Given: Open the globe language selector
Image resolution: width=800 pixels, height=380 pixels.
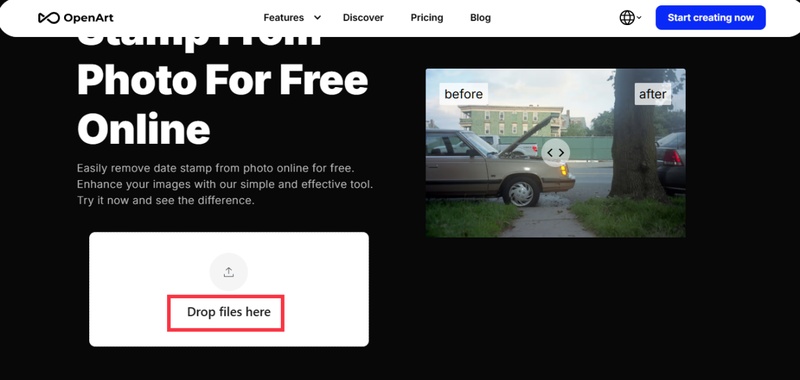Looking at the screenshot, I should click(x=630, y=18).
